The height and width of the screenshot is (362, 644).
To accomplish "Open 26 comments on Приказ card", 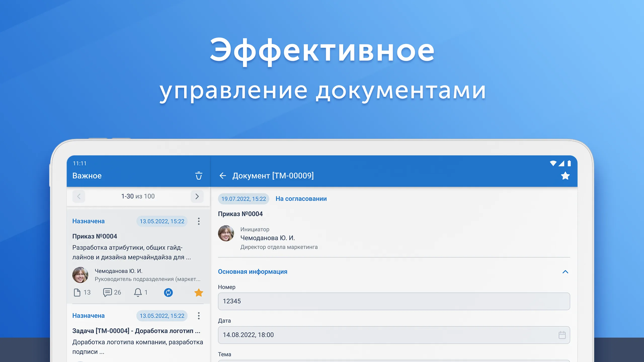I will click(112, 292).
